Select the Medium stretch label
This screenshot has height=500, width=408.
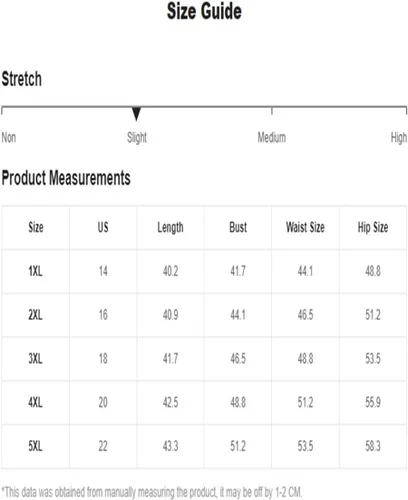click(272, 137)
